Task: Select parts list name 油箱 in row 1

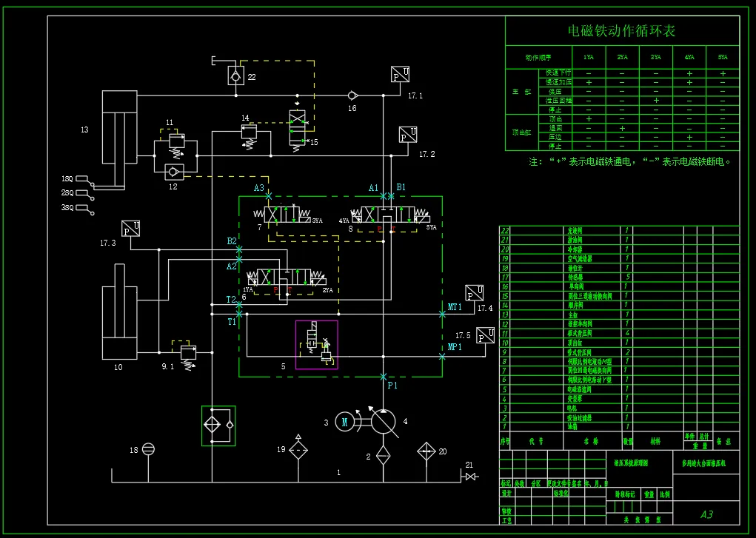Action: pyautogui.click(x=573, y=427)
